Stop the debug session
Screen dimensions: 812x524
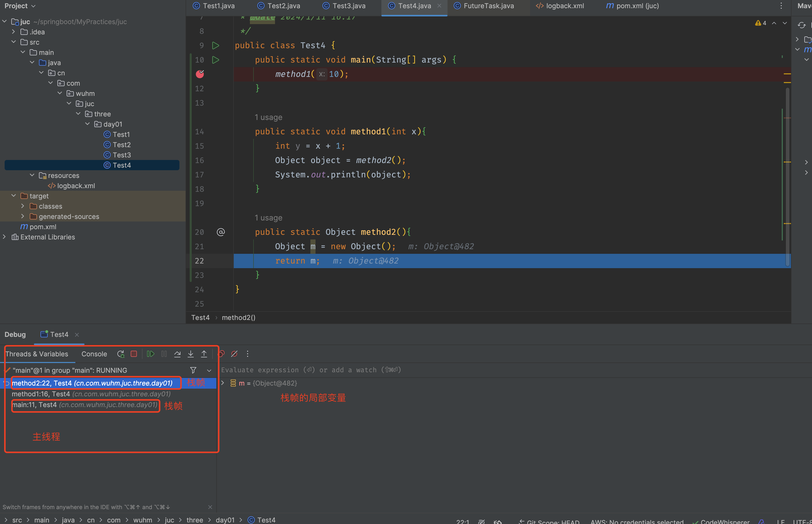(134, 354)
